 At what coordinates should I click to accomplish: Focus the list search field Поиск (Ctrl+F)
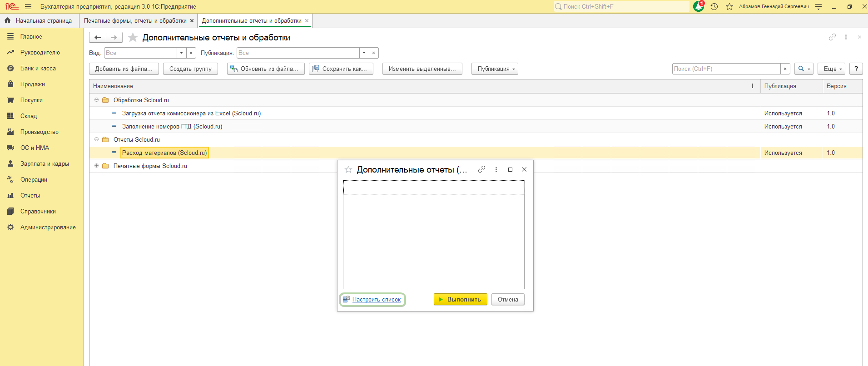click(726, 69)
